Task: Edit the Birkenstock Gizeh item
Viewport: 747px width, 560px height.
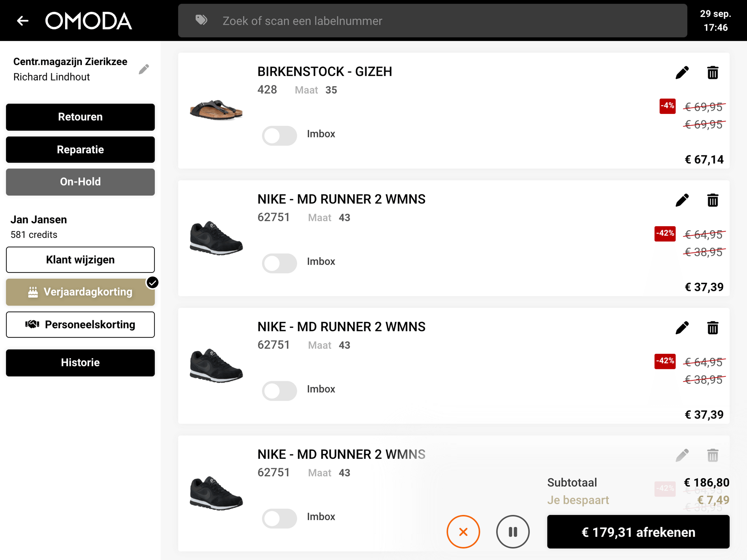Action: [682, 72]
